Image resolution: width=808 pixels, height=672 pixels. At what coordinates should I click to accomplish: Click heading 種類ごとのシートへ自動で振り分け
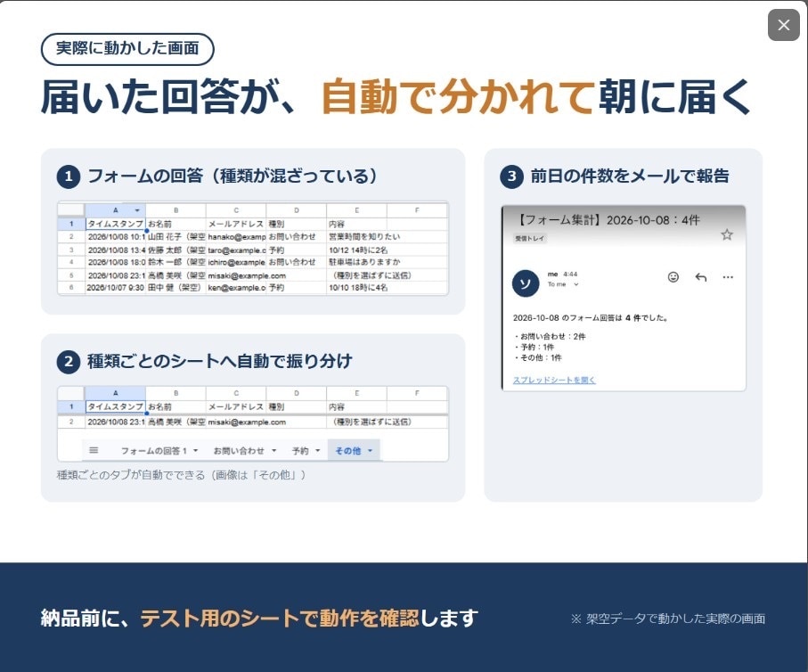(x=220, y=361)
